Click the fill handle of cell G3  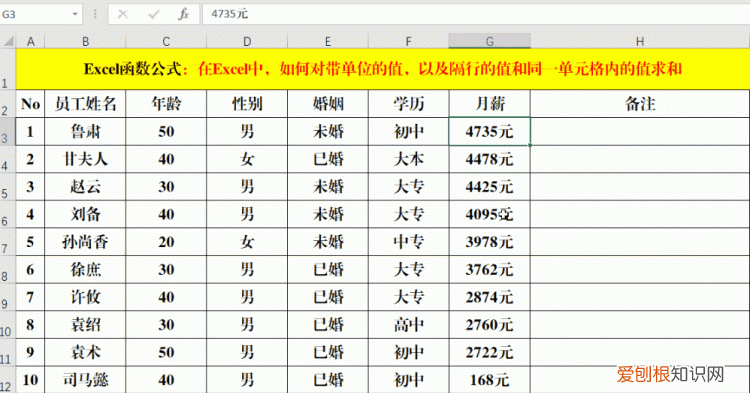(x=530, y=145)
